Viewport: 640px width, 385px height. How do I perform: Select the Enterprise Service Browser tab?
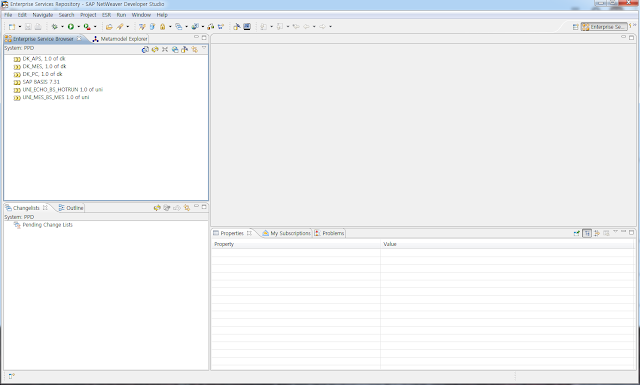42,39
